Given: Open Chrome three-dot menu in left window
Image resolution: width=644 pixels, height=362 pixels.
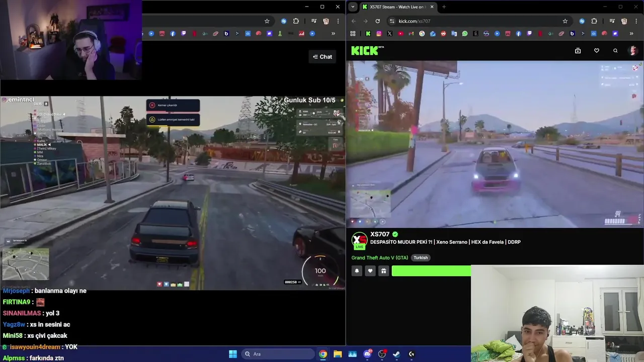Looking at the screenshot, I should (338, 21).
